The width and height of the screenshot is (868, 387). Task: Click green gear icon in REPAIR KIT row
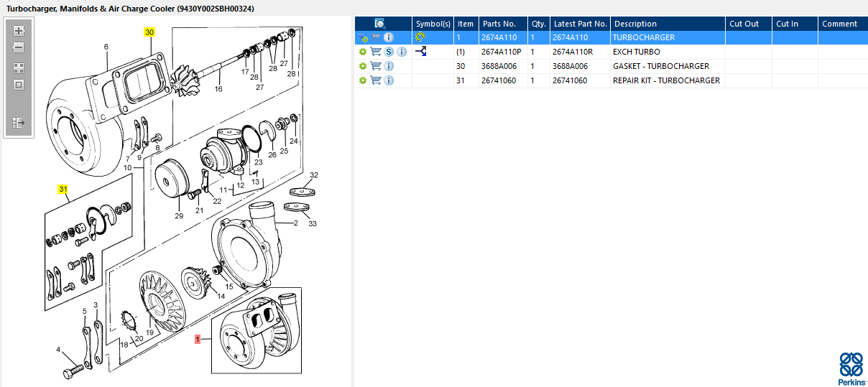364,80
